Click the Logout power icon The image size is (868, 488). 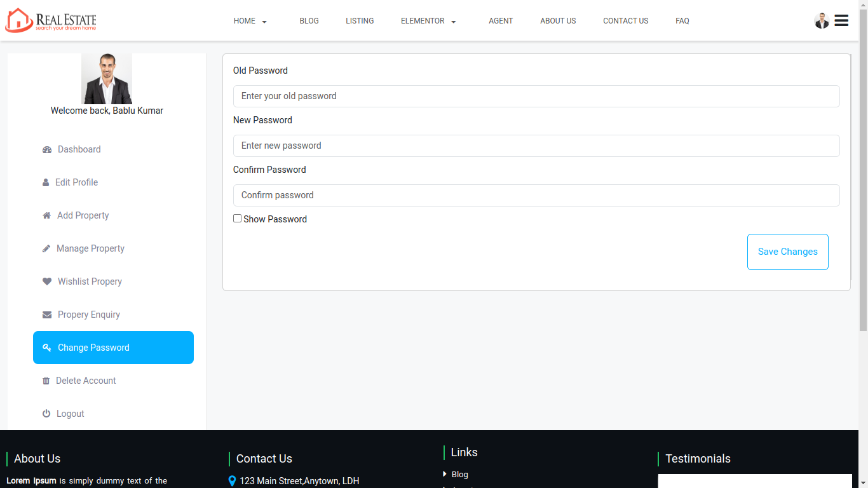pyautogui.click(x=46, y=414)
